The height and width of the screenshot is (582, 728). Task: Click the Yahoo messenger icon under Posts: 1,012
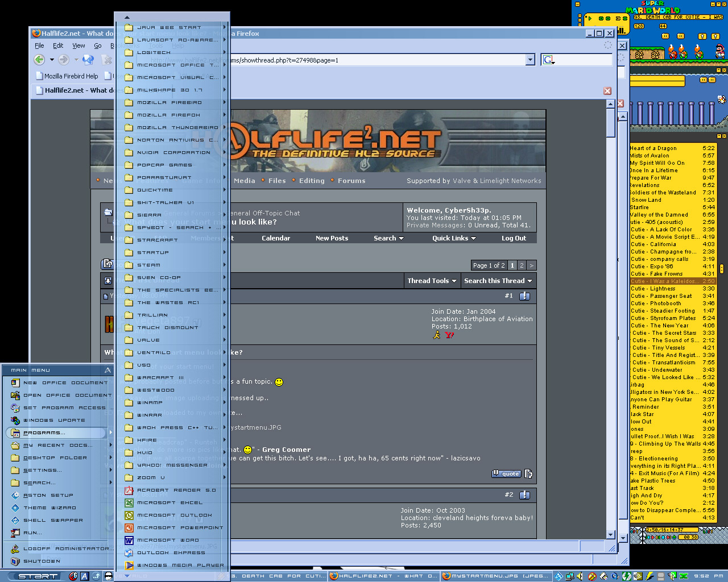pos(449,335)
